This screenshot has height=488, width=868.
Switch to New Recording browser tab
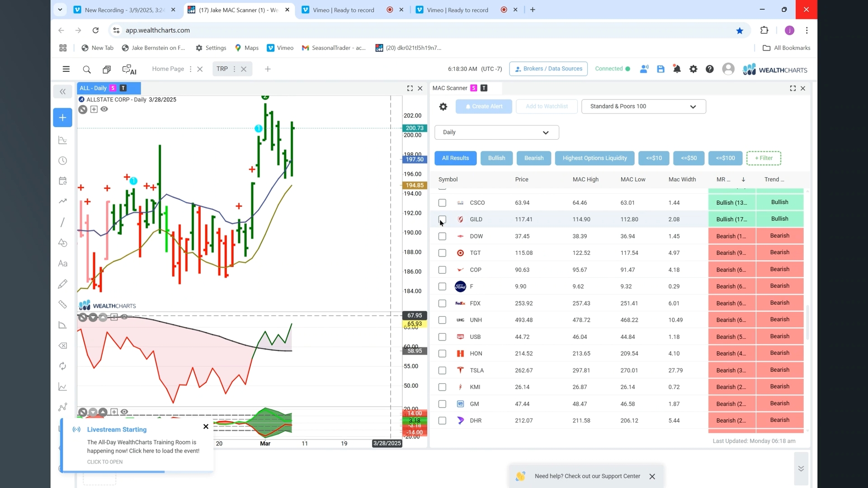pos(124,10)
